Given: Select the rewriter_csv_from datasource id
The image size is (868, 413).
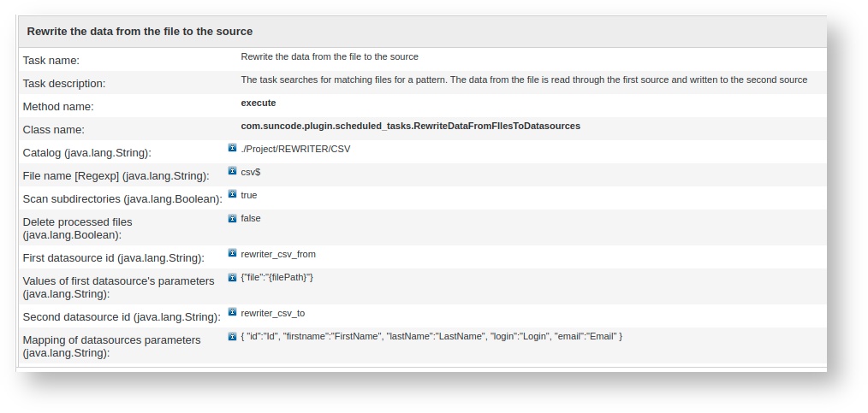Looking at the screenshot, I should tap(278, 254).
